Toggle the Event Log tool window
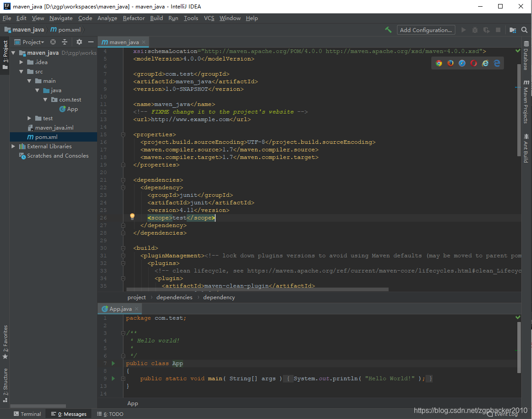Viewport: 532px width, 419px height. [502, 414]
